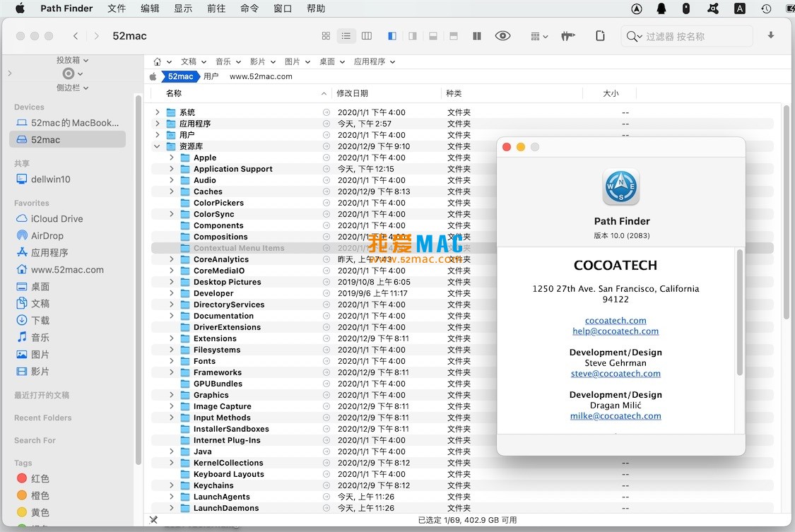Click the Apple menu icon

(20, 8)
